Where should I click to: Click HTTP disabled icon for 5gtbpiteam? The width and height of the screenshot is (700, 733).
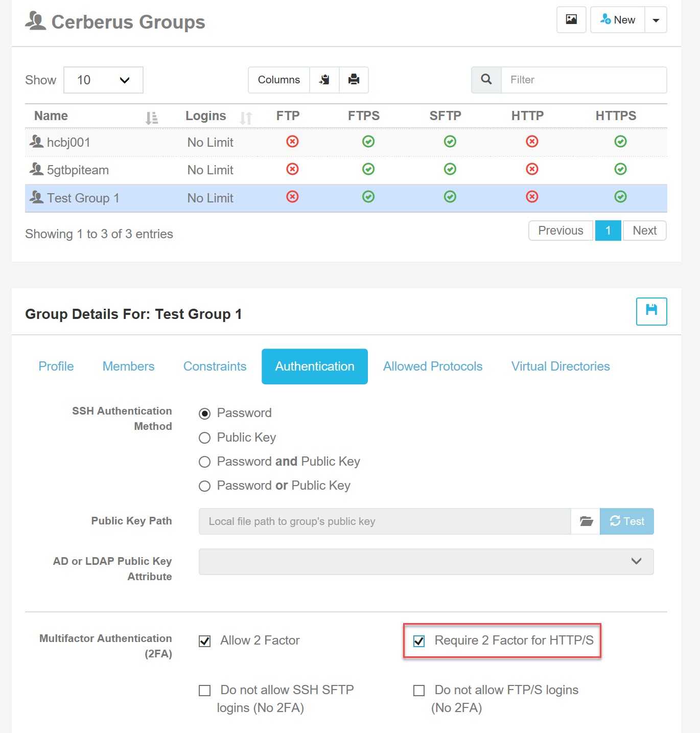pyautogui.click(x=532, y=169)
